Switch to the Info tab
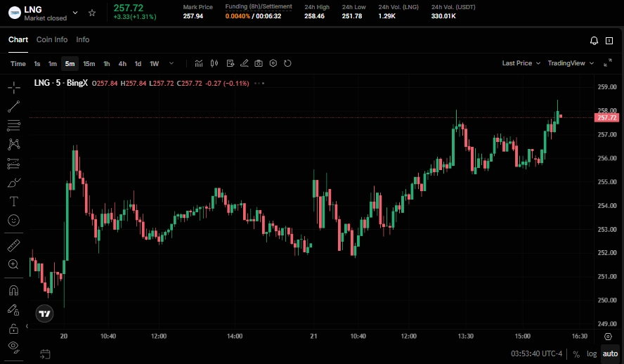 83,40
